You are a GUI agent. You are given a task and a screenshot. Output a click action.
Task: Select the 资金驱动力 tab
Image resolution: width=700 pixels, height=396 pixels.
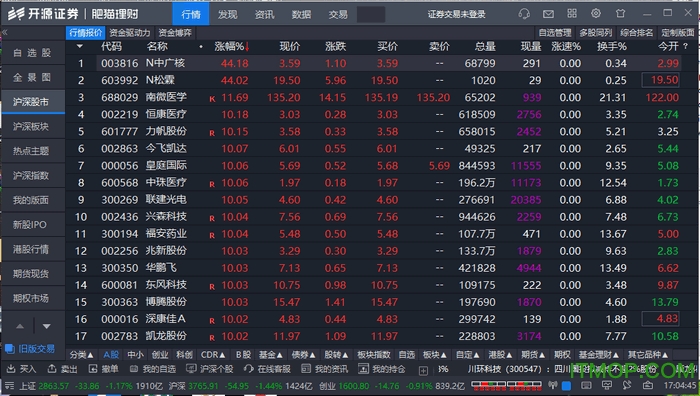coord(130,33)
